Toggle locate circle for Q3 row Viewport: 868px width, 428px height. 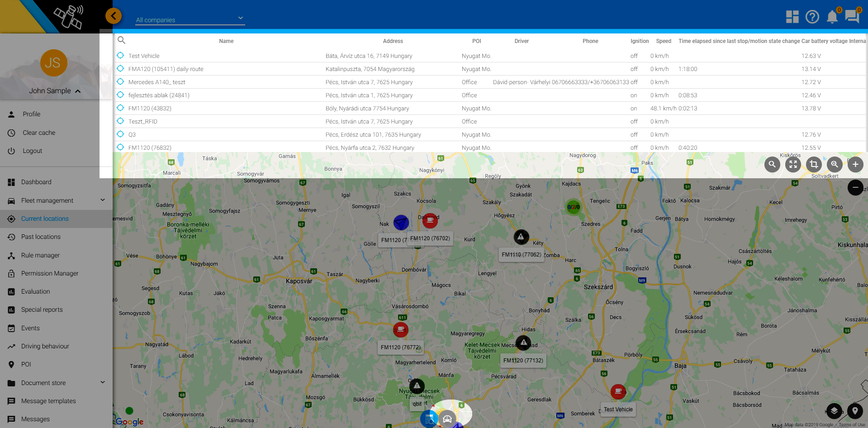[x=120, y=134]
